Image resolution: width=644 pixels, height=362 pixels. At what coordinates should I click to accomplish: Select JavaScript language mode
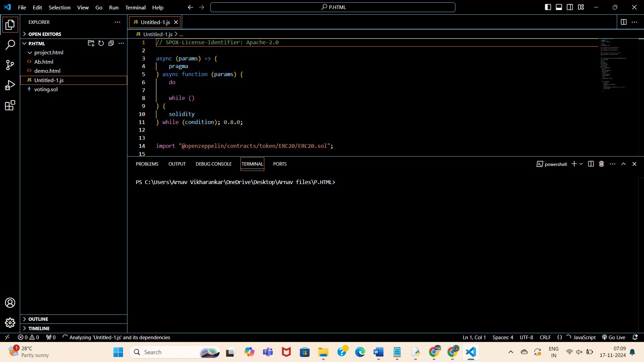point(584,337)
